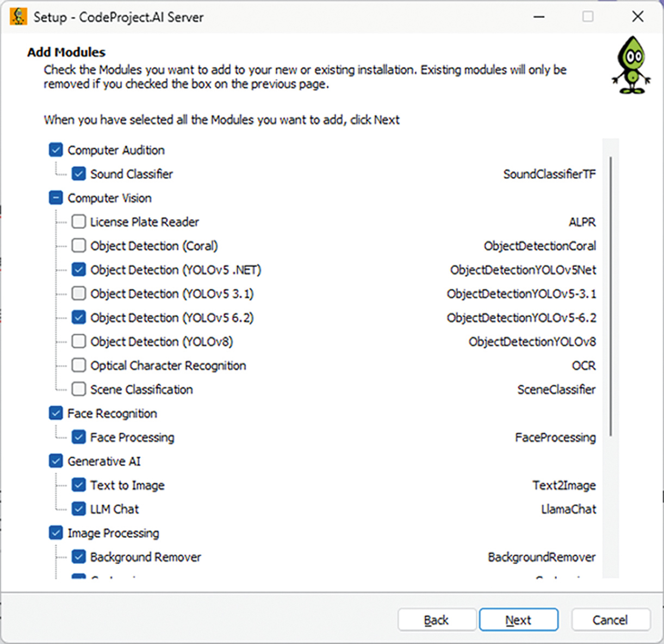The height and width of the screenshot is (644, 664).
Task: Check Object Detection (YOLOv5 3.1) box
Action: tap(79, 293)
